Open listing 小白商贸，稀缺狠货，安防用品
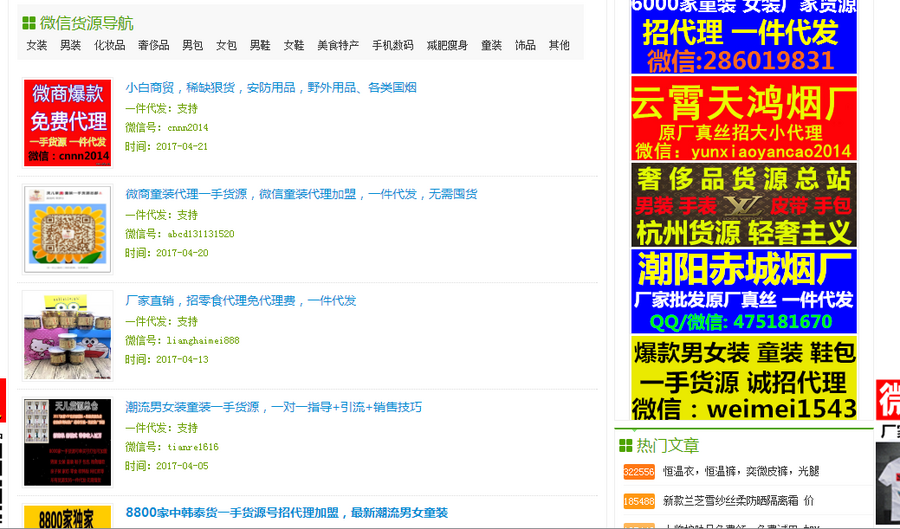Screen dimensions: 900x529 [x=271, y=88]
